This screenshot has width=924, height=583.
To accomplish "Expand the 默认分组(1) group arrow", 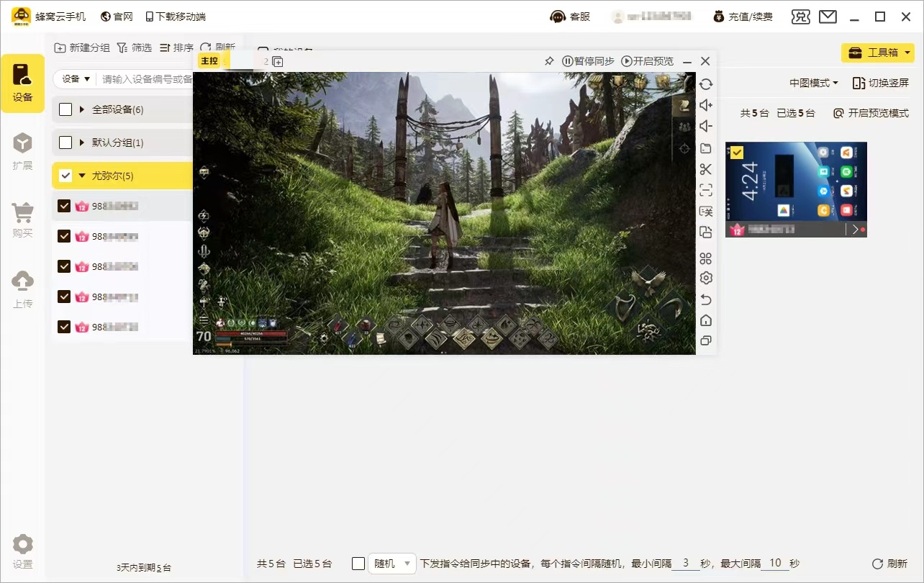I will point(82,143).
